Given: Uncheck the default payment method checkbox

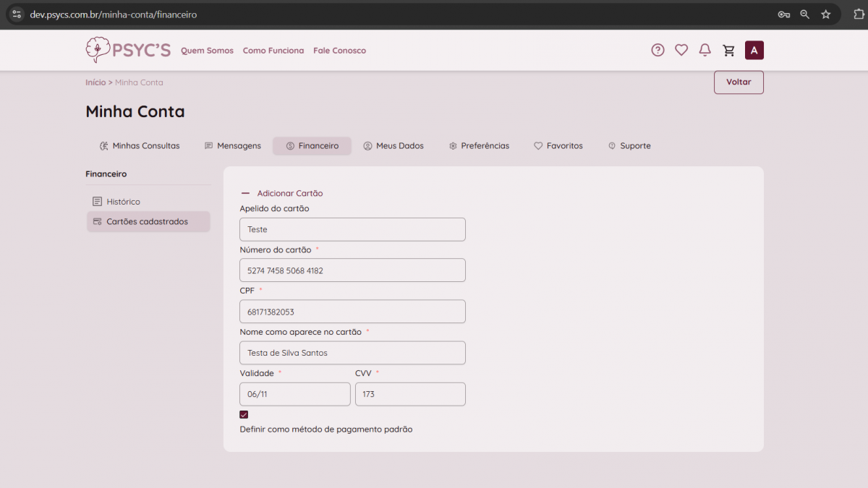Looking at the screenshot, I should pos(244,415).
